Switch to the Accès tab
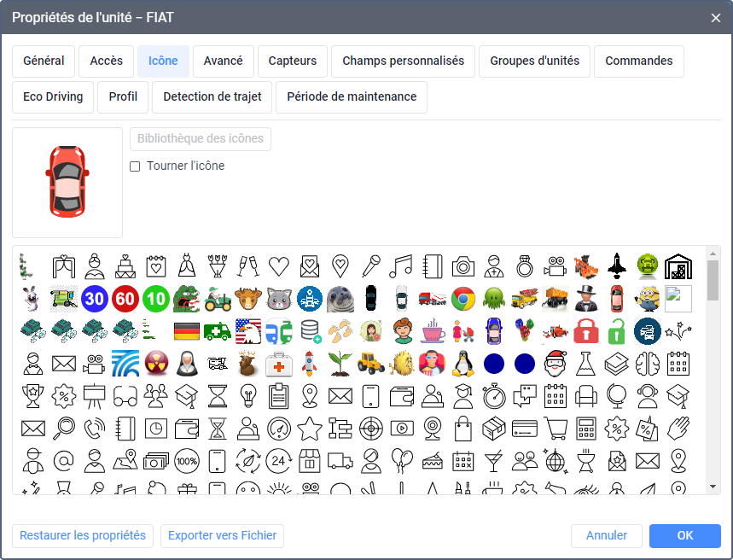 click(x=106, y=61)
